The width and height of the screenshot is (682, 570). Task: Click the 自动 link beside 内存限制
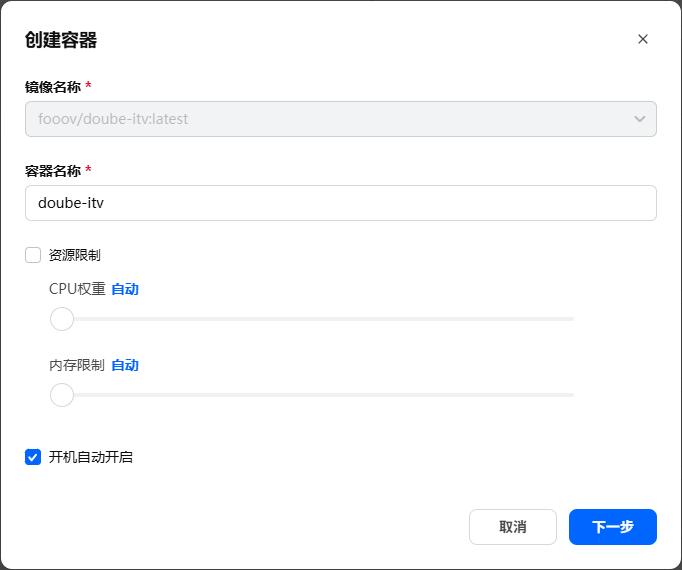coord(125,365)
